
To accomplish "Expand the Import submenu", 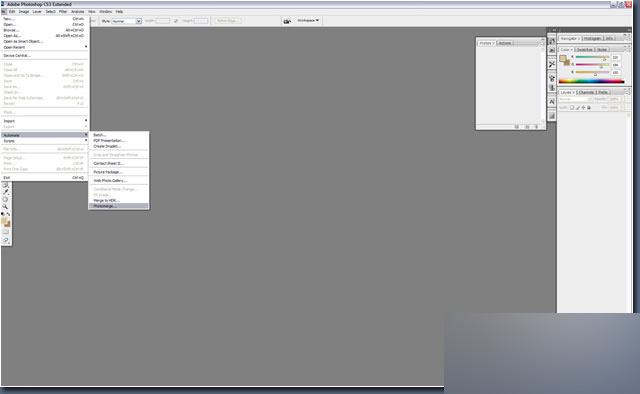I will (x=44, y=121).
